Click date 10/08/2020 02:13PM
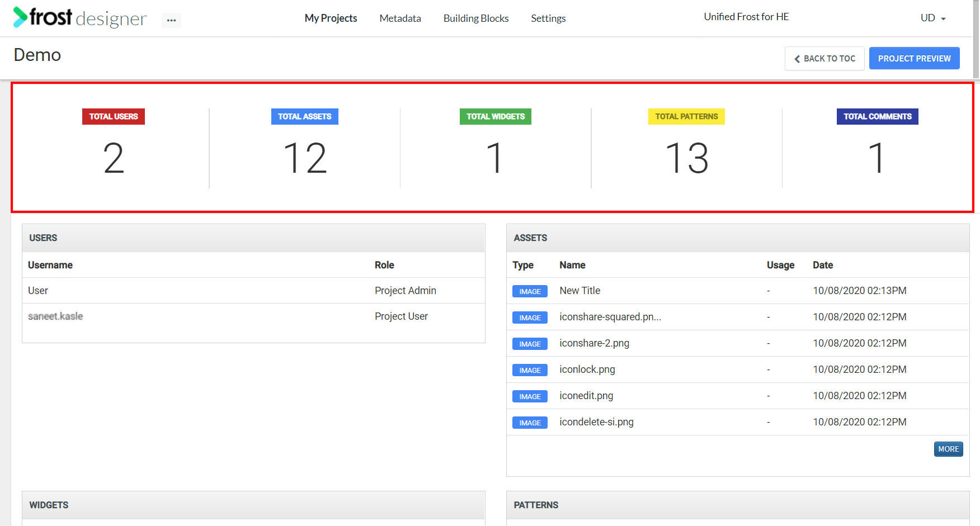The image size is (980, 526). pos(860,291)
